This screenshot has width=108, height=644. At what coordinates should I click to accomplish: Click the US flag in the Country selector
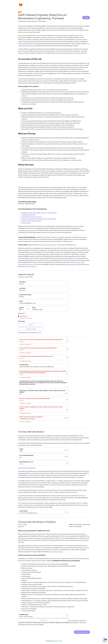[x=20, y=310]
